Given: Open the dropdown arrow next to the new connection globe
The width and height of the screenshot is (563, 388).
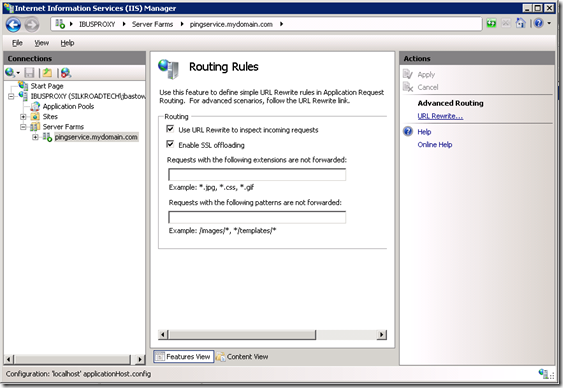Looking at the screenshot, I should (18, 73).
